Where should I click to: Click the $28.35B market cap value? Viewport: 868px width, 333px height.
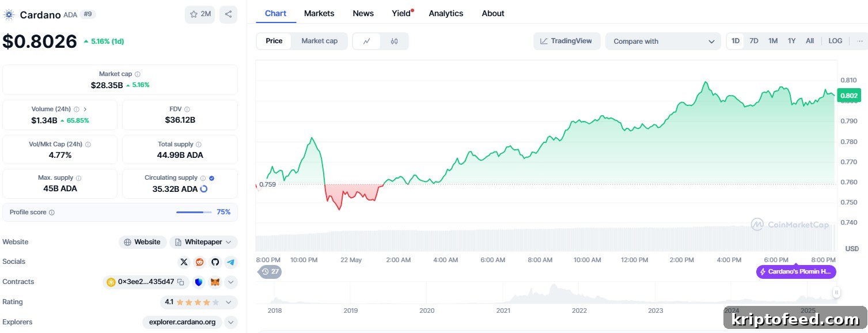[x=107, y=85]
